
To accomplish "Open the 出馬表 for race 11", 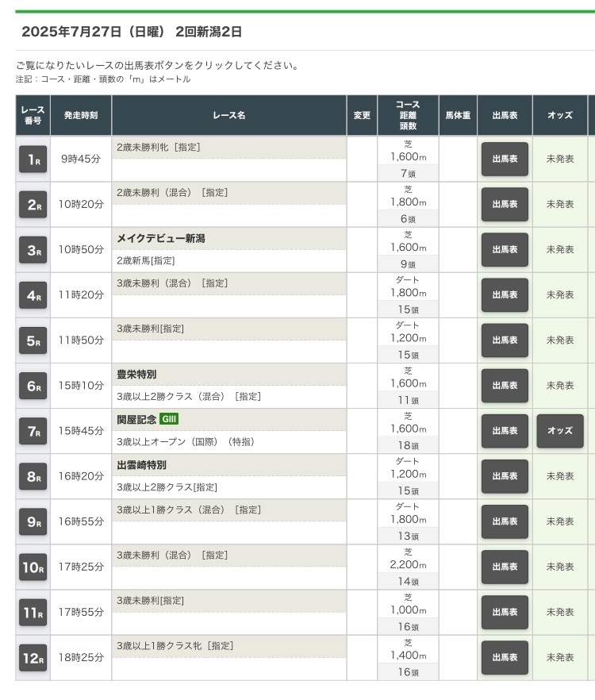I will [505, 612].
